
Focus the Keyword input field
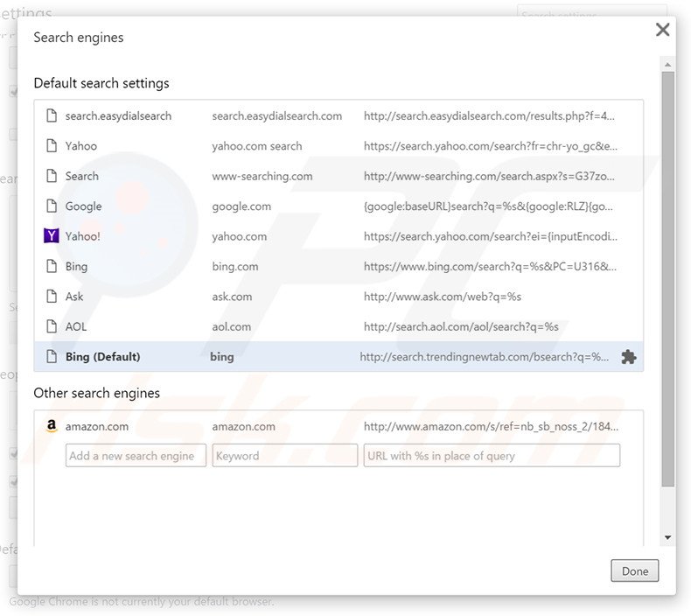coord(284,456)
